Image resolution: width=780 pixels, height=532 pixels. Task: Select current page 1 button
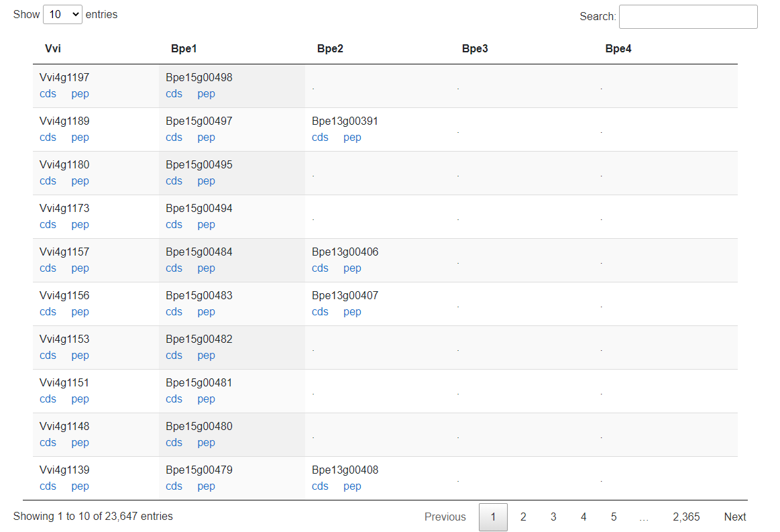click(493, 517)
